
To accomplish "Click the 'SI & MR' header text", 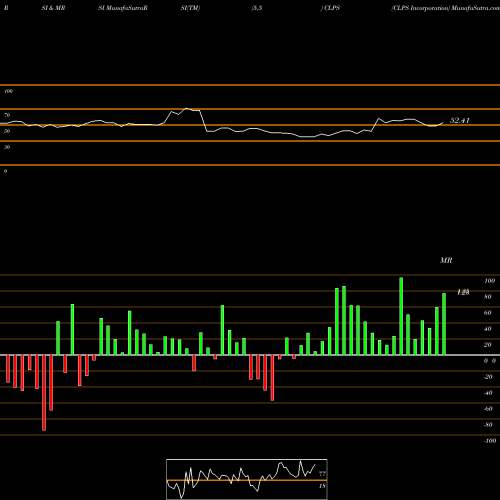I will [x=53, y=8].
